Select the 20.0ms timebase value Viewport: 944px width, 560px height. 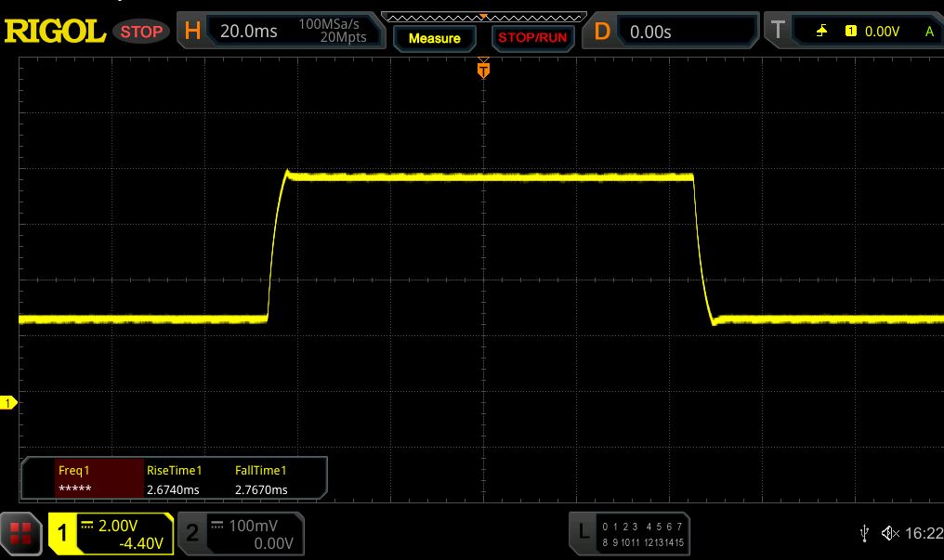249,32
